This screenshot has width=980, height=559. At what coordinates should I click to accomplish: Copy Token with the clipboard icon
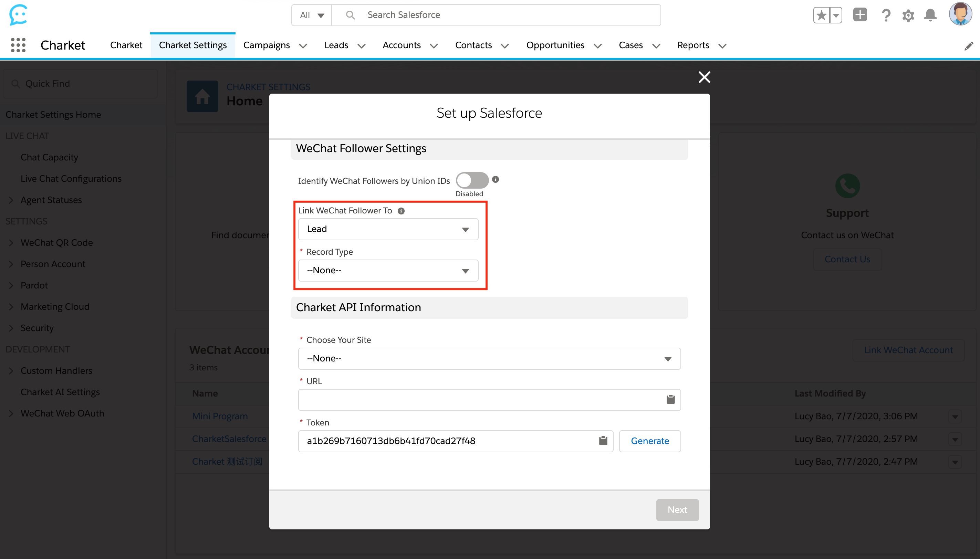click(603, 441)
